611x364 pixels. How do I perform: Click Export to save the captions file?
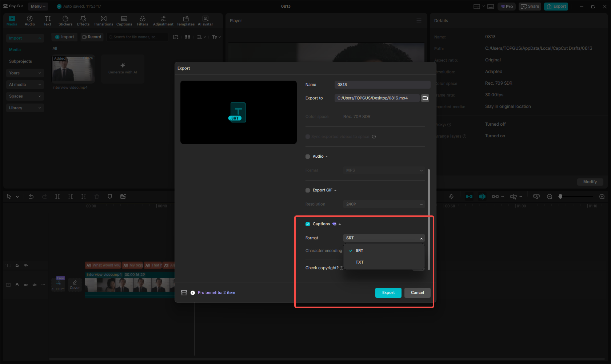pyautogui.click(x=388, y=292)
